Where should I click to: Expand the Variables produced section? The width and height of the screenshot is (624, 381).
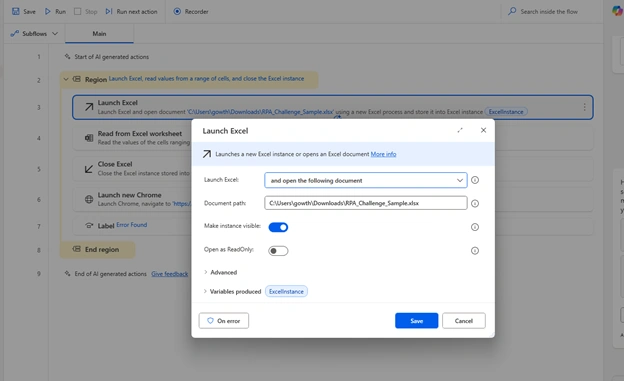[x=232, y=291]
